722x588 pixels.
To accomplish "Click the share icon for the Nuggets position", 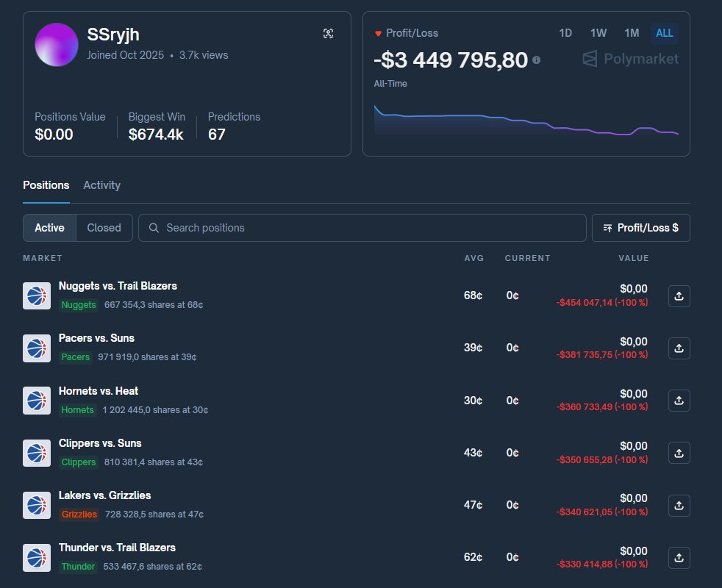I will tap(679, 295).
